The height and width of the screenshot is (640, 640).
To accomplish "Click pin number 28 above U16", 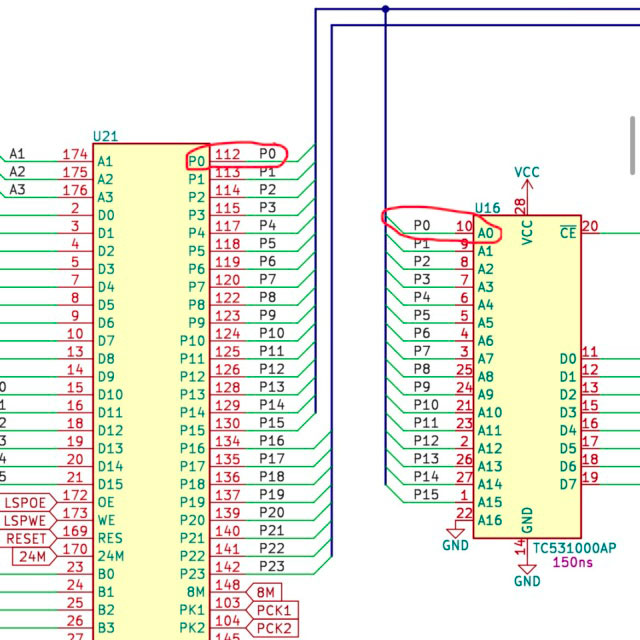I will point(520,206).
